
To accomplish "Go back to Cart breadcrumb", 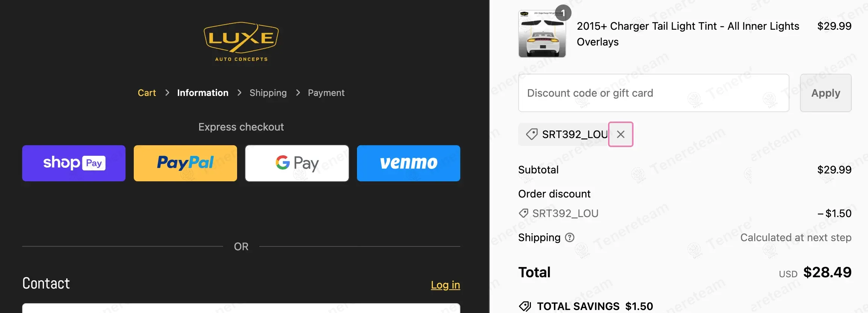I will pos(147,93).
